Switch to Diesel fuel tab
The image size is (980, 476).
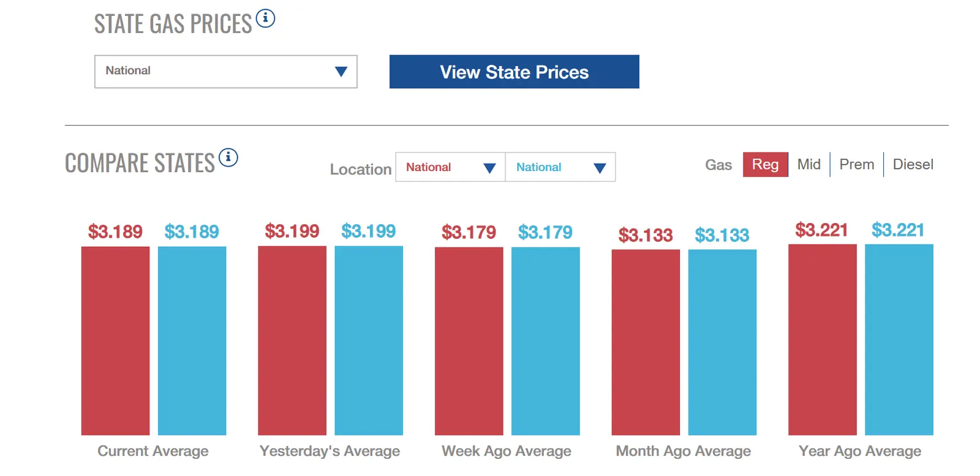[x=913, y=164]
